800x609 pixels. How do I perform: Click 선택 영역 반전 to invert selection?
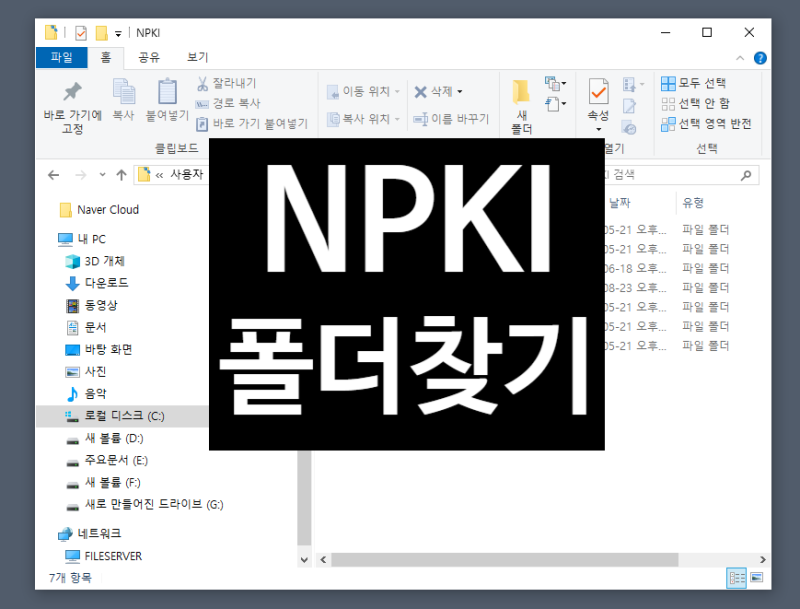point(707,124)
